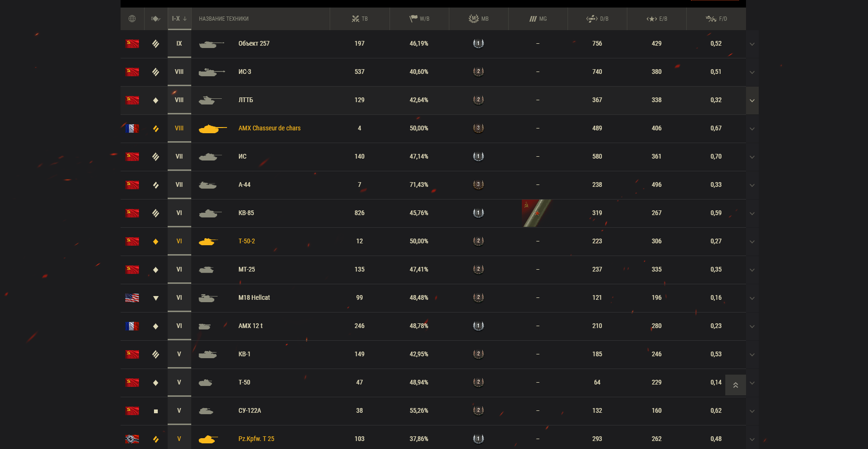Expand the КВ-85 row details

tap(752, 213)
